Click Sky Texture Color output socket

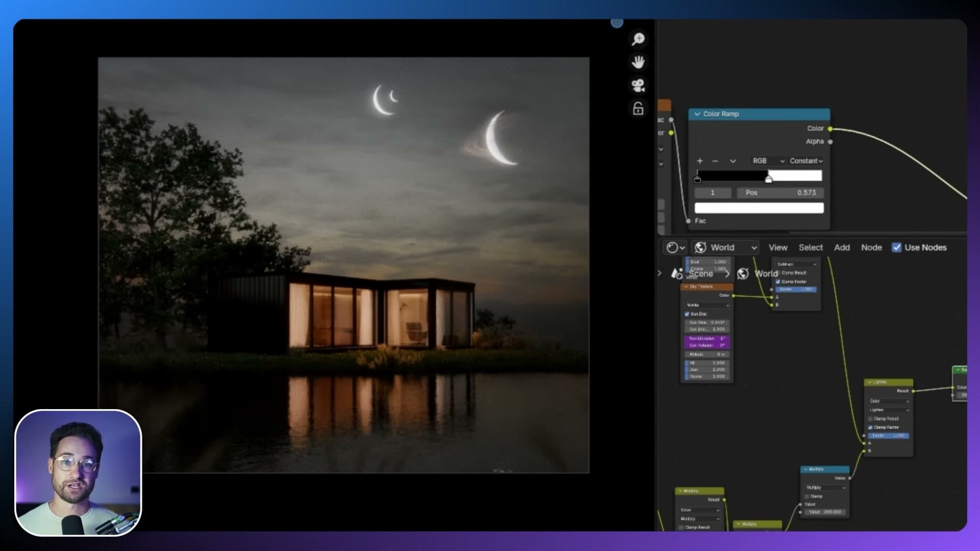coord(733,295)
